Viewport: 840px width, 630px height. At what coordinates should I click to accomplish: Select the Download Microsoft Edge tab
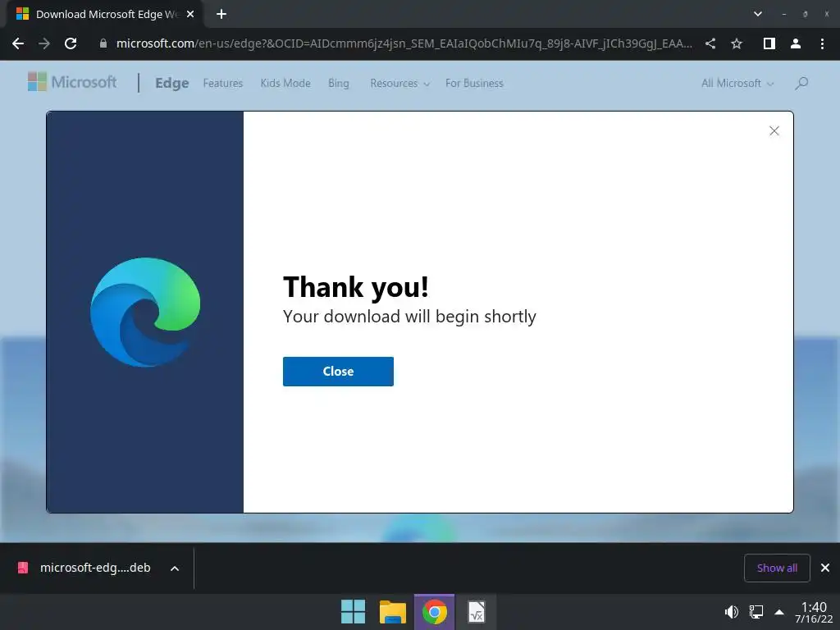coord(104,15)
